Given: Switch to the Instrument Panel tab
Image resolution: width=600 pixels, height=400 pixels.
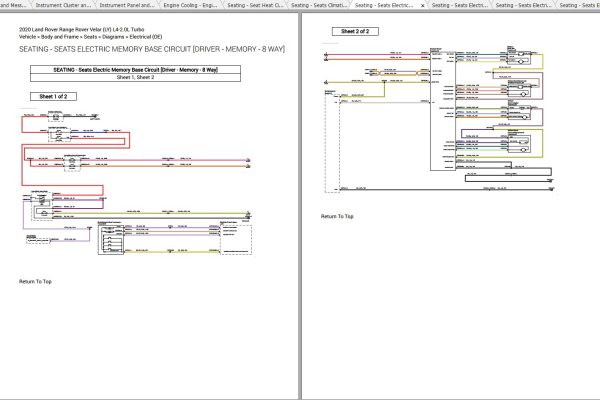Looking at the screenshot, I should [x=127, y=5].
